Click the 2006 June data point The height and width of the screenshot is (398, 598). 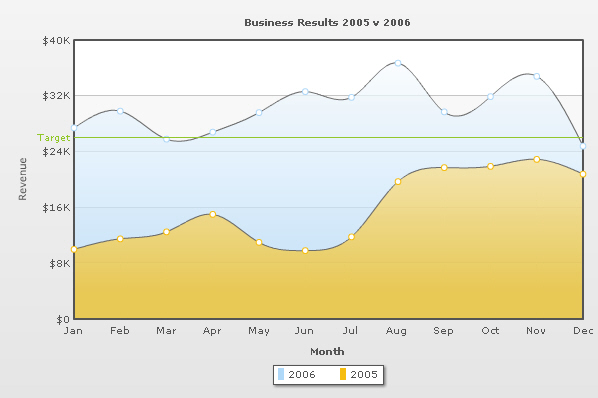coord(305,91)
